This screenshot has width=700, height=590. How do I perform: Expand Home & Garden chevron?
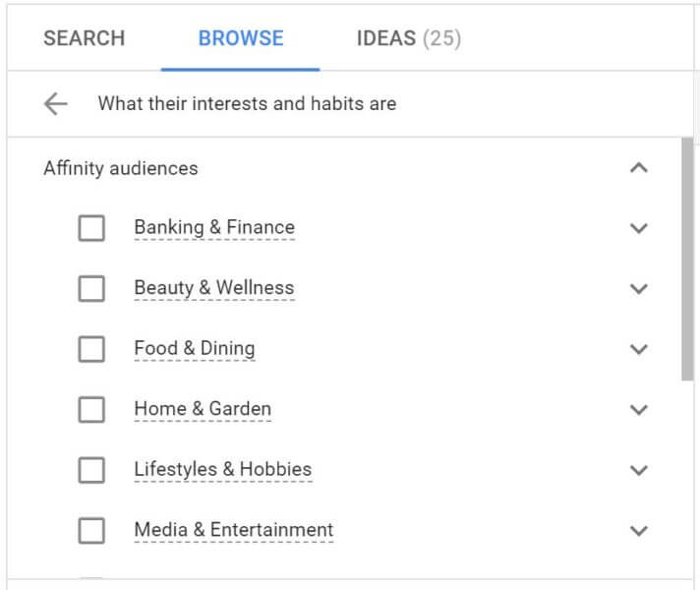tap(639, 409)
